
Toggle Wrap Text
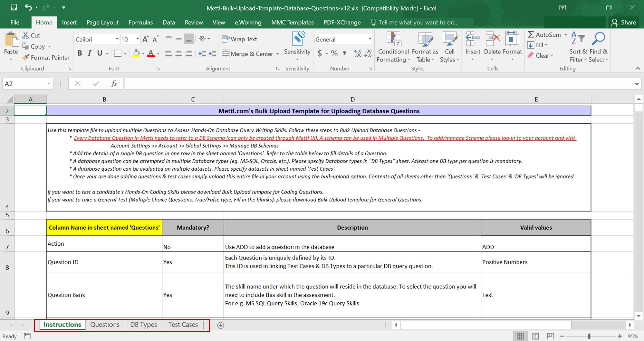click(239, 39)
